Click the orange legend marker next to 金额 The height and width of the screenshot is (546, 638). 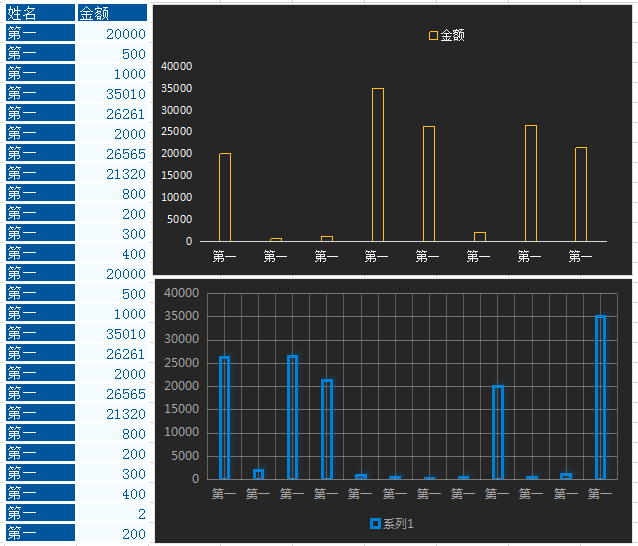[433, 36]
